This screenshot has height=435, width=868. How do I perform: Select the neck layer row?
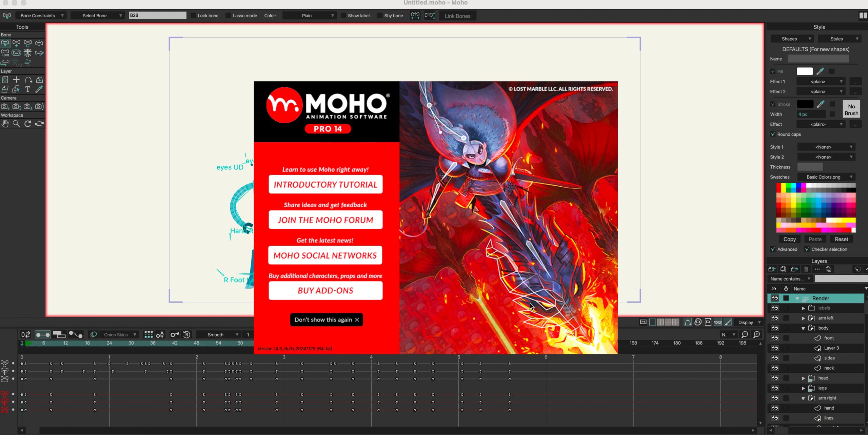click(816, 368)
